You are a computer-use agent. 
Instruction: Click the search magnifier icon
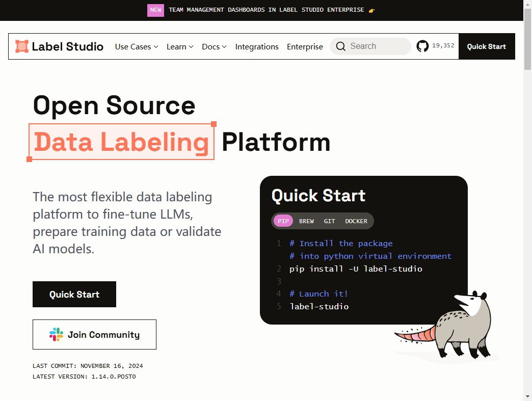(340, 46)
